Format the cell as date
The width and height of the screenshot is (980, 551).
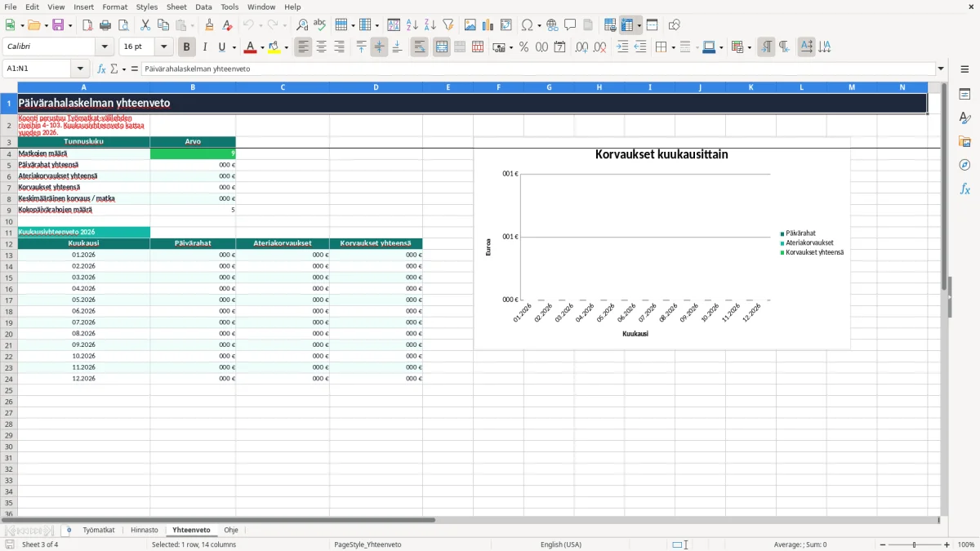click(x=559, y=47)
